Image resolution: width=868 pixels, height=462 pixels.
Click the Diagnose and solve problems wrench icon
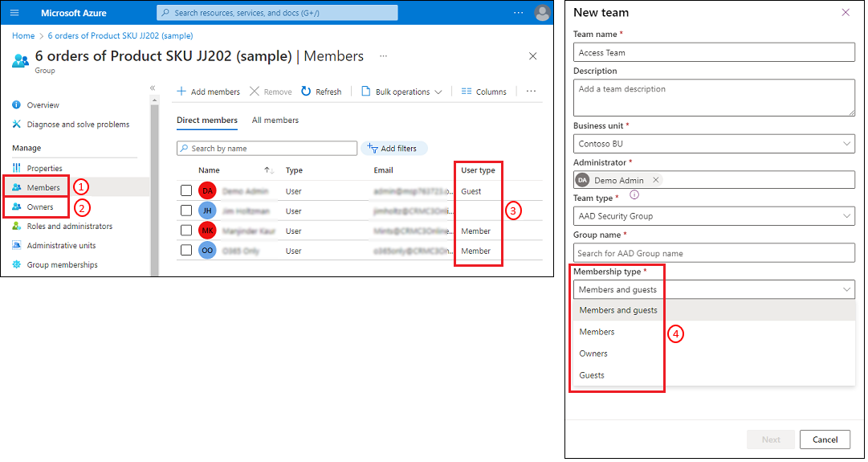17,124
